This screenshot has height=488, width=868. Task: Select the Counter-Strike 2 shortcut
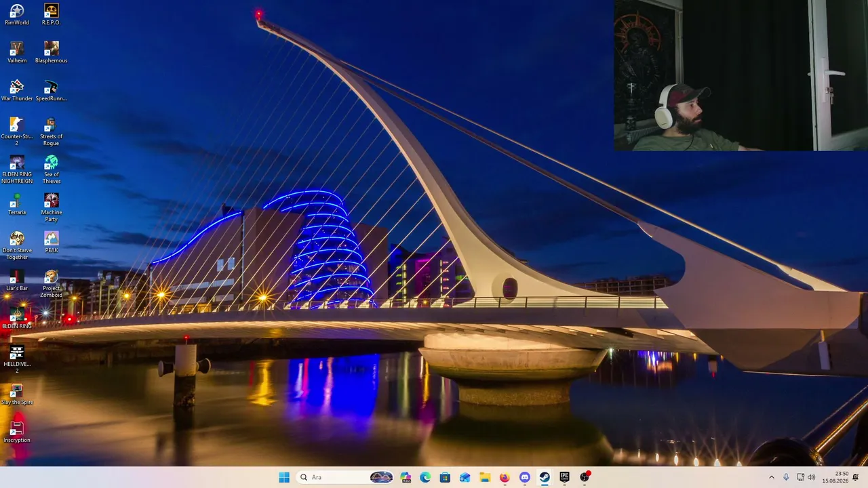pos(17,131)
